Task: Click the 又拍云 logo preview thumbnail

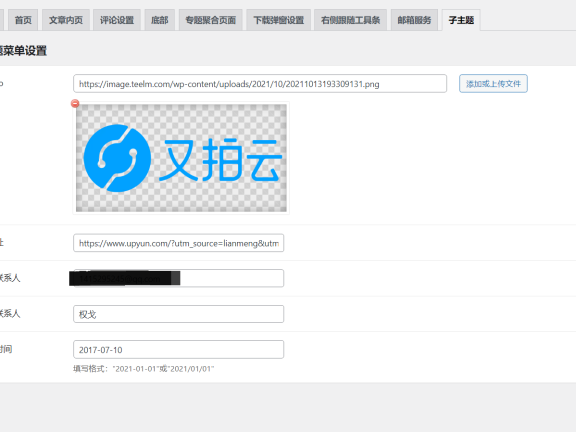Action: 181,158
